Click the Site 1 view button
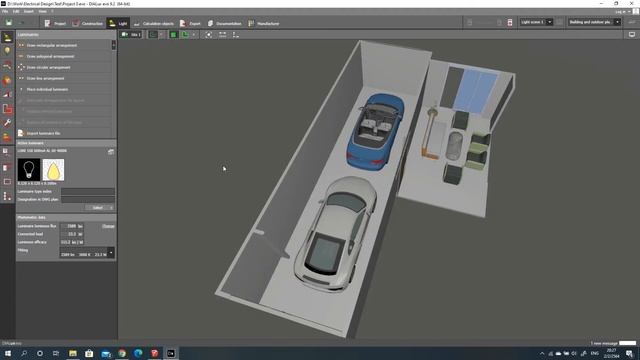This screenshot has height=360, width=640. pos(131,35)
